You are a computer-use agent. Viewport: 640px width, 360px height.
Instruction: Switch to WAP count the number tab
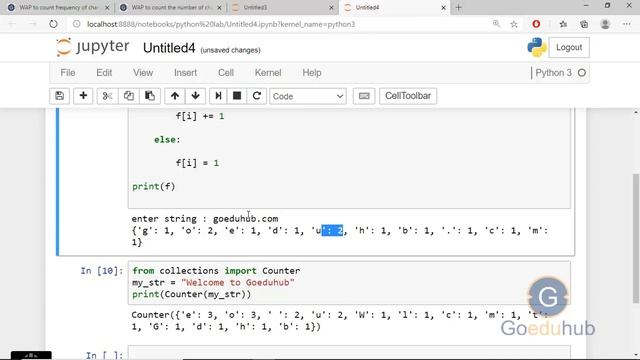coord(171,7)
